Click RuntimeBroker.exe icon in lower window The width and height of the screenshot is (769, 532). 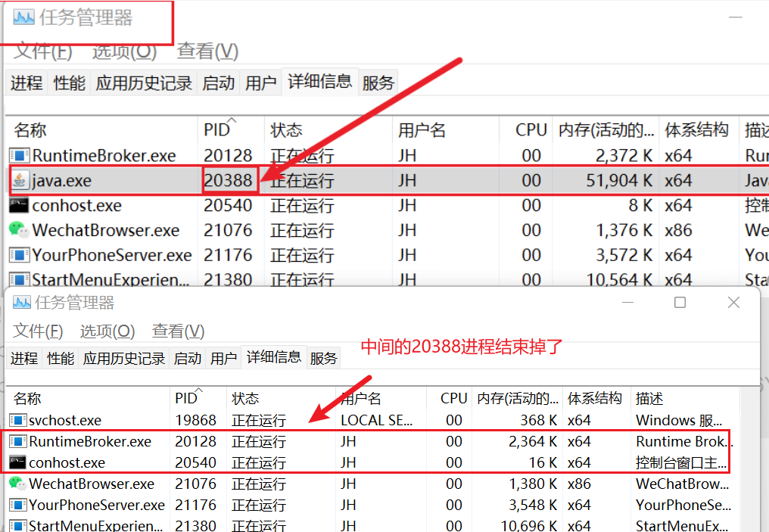click(x=18, y=441)
